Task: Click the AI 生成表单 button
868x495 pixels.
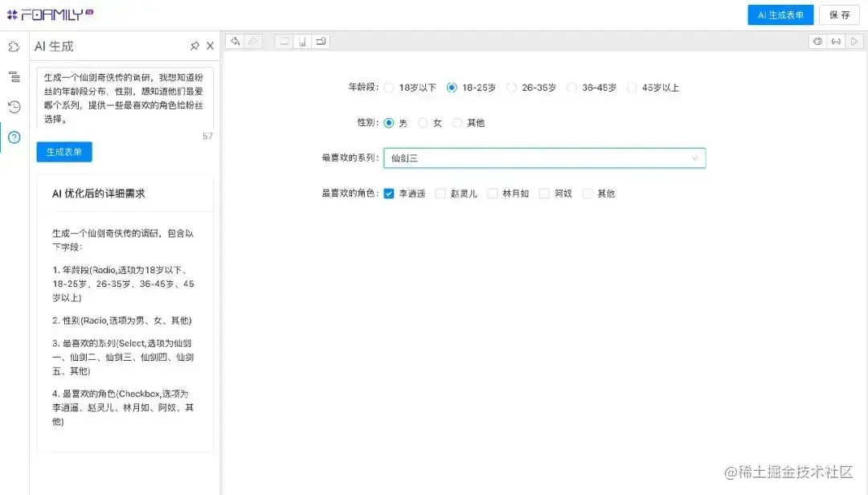Action: [780, 15]
